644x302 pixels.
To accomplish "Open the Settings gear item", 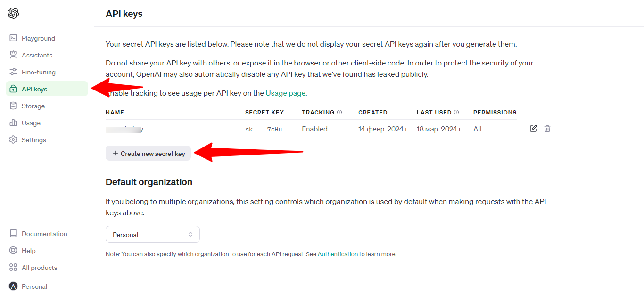I will [33, 140].
